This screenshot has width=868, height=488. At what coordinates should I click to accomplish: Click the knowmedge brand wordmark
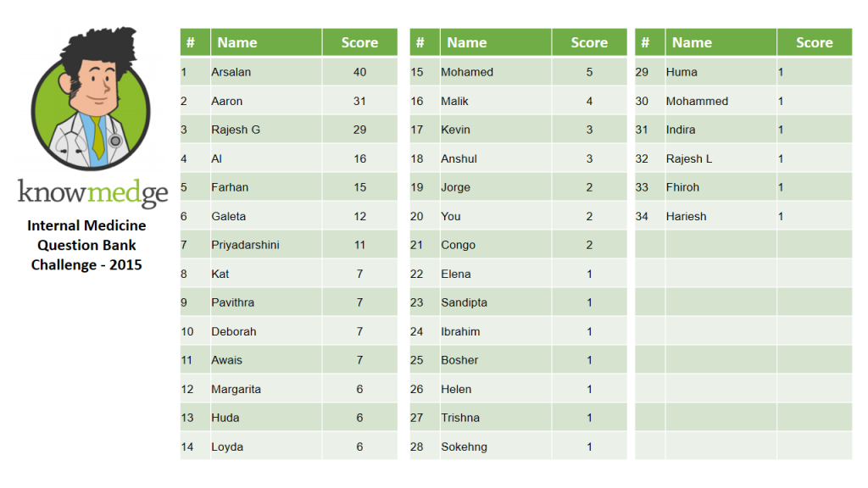[x=93, y=193]
